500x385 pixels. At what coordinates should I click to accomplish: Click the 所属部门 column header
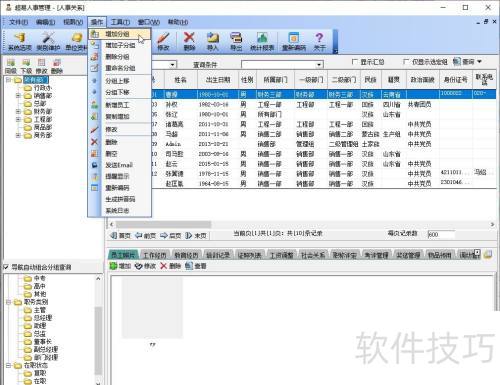[275, 80]
